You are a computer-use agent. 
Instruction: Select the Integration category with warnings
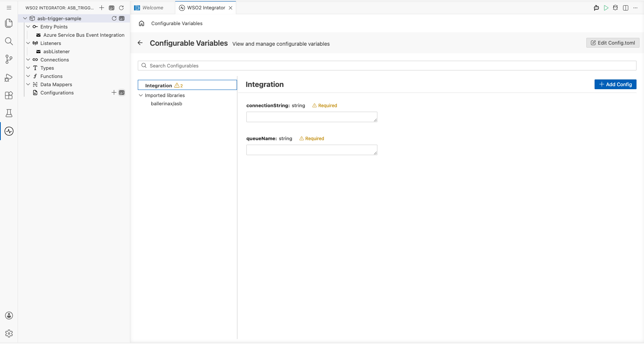point(187,85)
